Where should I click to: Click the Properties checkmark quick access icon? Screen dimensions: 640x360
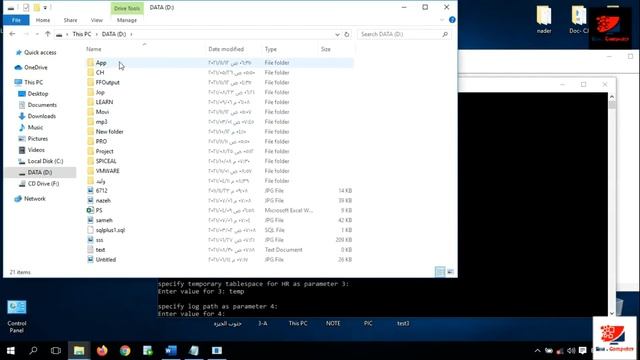26,8
